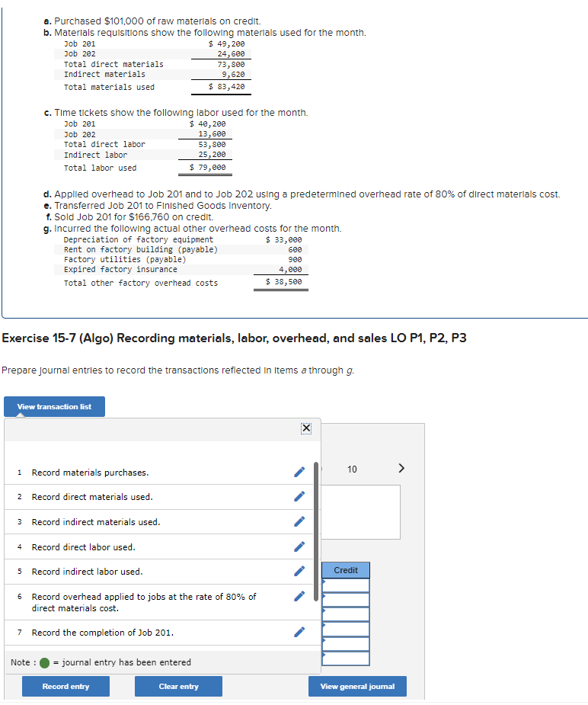
Task: Click the fourth Credit input cell
Action: (346, 629)
